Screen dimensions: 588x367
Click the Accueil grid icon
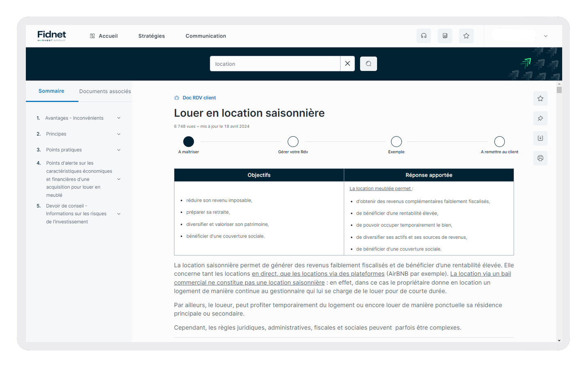point(92,36)
